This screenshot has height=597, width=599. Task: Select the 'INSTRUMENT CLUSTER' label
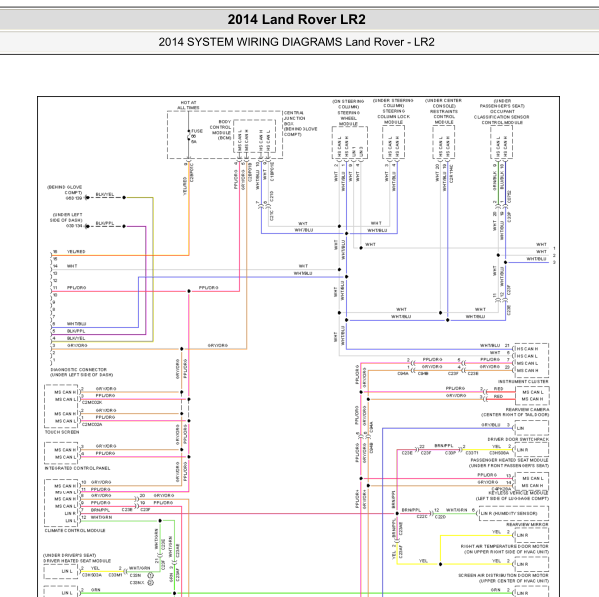(523, 382)
